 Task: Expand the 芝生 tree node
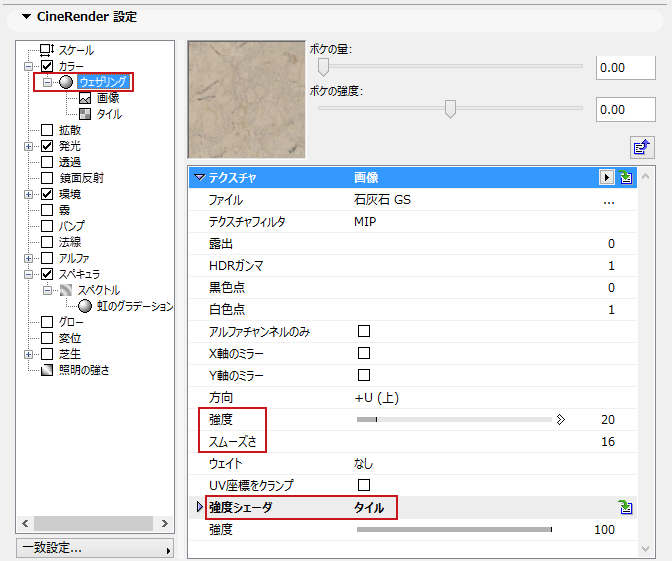[x=28, y=354]
